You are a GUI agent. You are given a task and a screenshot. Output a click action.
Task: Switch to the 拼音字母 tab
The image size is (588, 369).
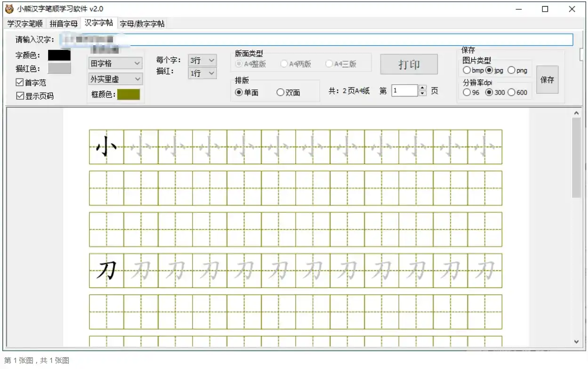coord(63,23)
